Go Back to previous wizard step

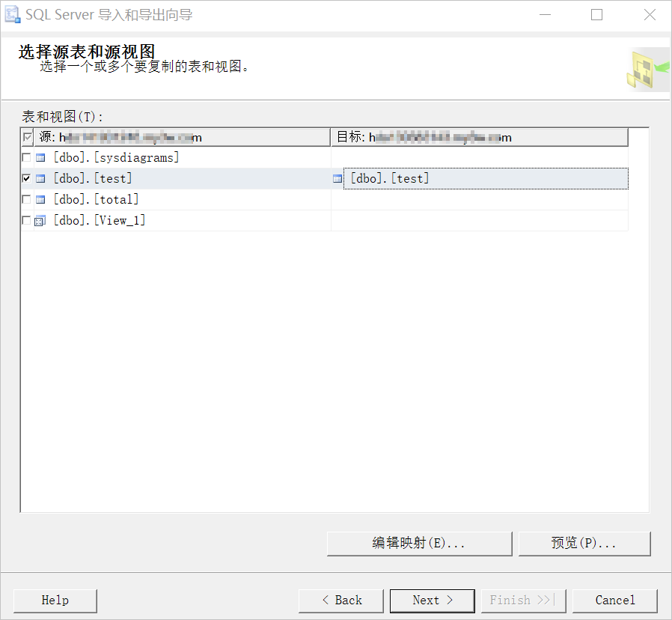coord(340,601)
